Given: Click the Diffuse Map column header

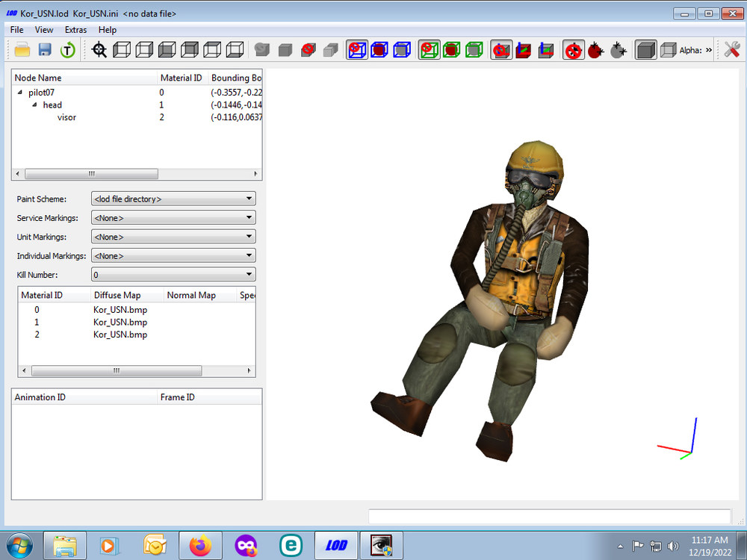Looking at the screenshot, I should click(127, 295).
